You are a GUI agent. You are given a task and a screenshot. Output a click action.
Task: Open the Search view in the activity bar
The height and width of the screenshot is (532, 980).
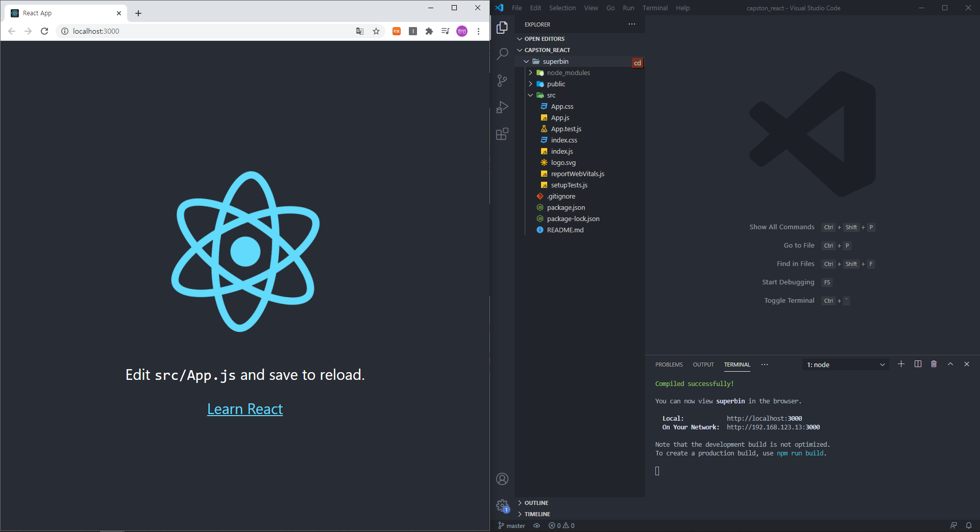(x=502, y=54)
